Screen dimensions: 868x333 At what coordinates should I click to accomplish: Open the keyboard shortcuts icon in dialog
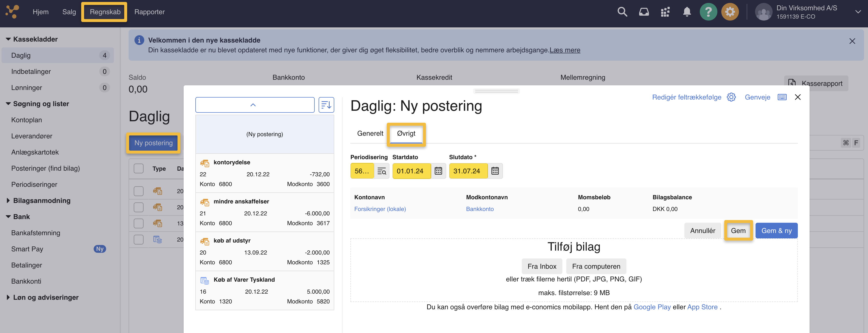tap(782, 97)
